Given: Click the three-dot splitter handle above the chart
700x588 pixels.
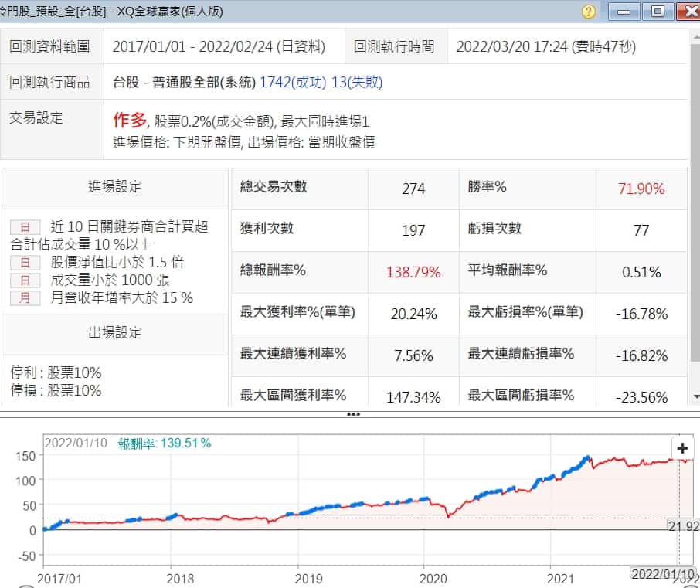Looking at the screenshot, I should (353, 414).
